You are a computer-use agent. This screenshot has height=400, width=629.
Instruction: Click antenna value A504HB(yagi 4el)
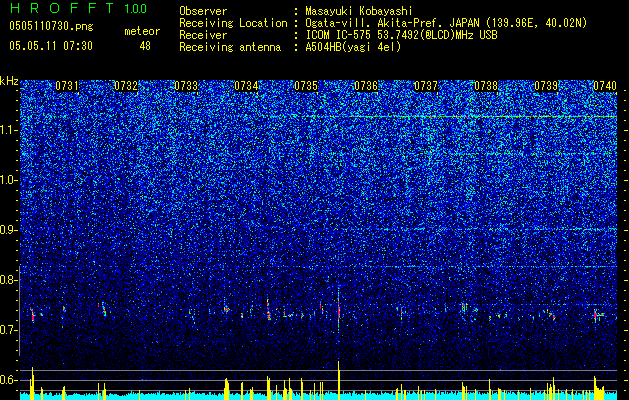[x=353, y=47]
